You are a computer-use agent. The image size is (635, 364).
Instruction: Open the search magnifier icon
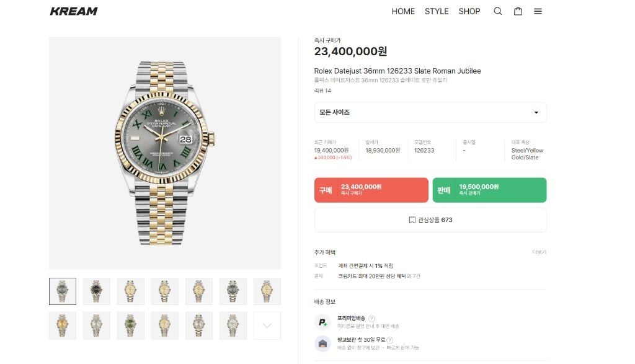coord(497,11)
